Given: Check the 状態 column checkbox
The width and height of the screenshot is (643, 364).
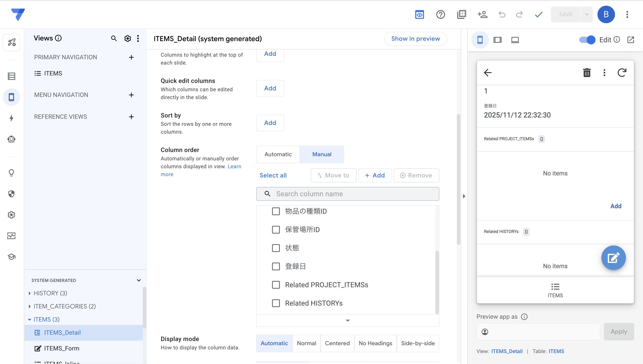Looking at the screenshot, I should click(x=276, y=248).
